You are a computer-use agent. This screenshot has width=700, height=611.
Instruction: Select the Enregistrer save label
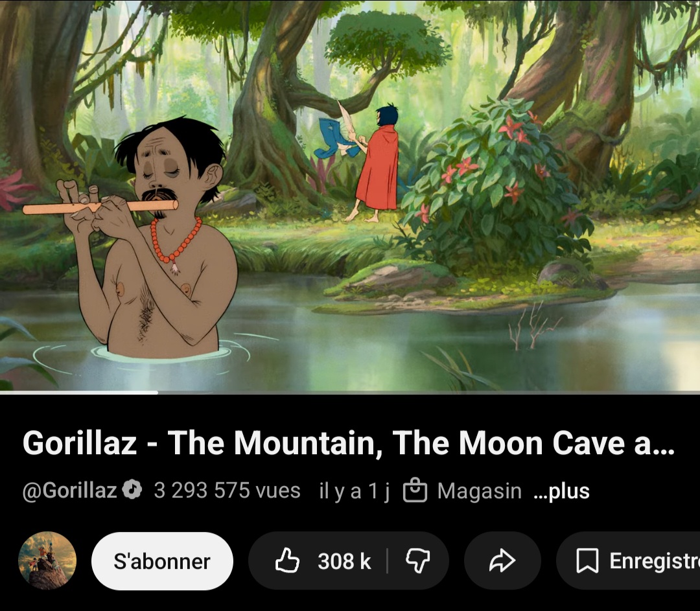[x=655, y=561]
